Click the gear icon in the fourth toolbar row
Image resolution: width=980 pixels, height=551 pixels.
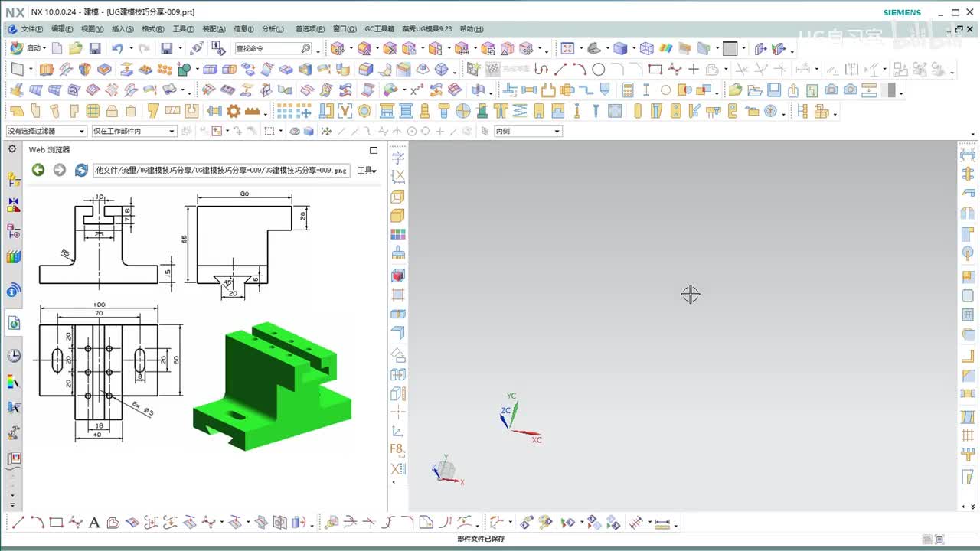coord(234,111)
